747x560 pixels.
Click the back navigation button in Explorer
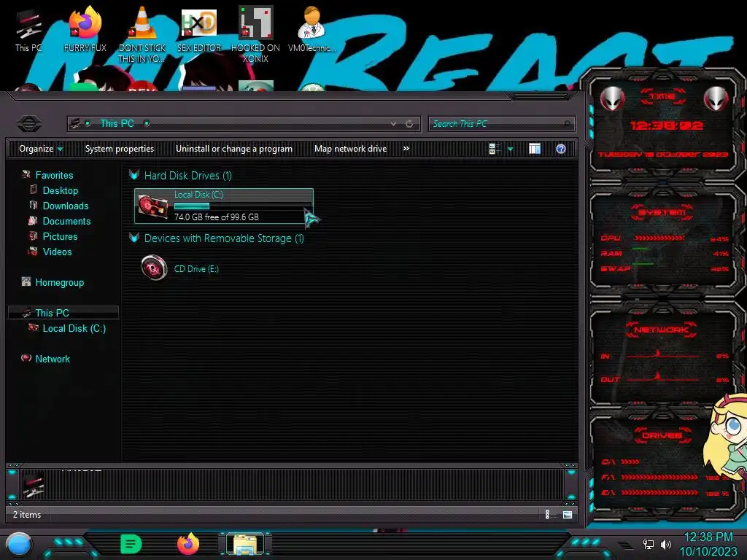click(x=29, y=124)
